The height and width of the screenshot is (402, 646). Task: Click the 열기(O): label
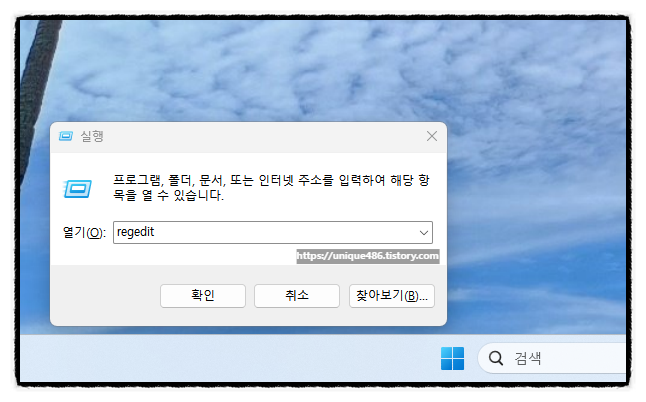pyautogui.click(x=84, y=233)
